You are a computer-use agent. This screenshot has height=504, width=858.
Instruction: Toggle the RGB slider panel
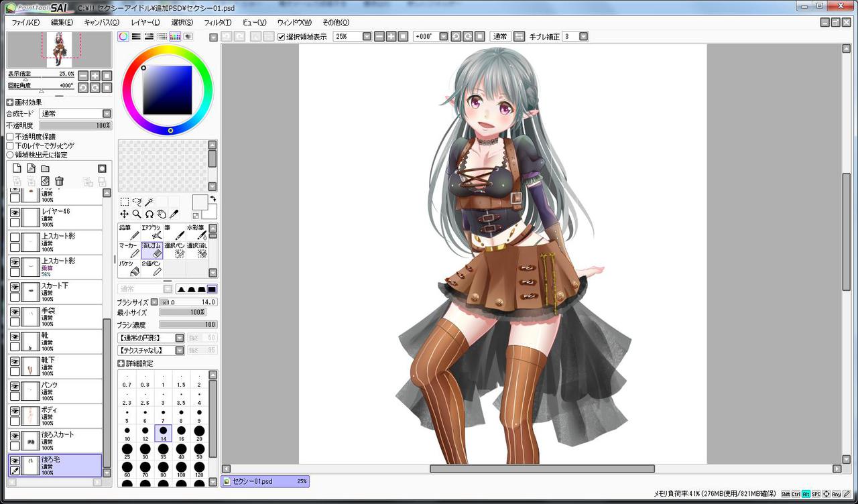click(136, 37)
